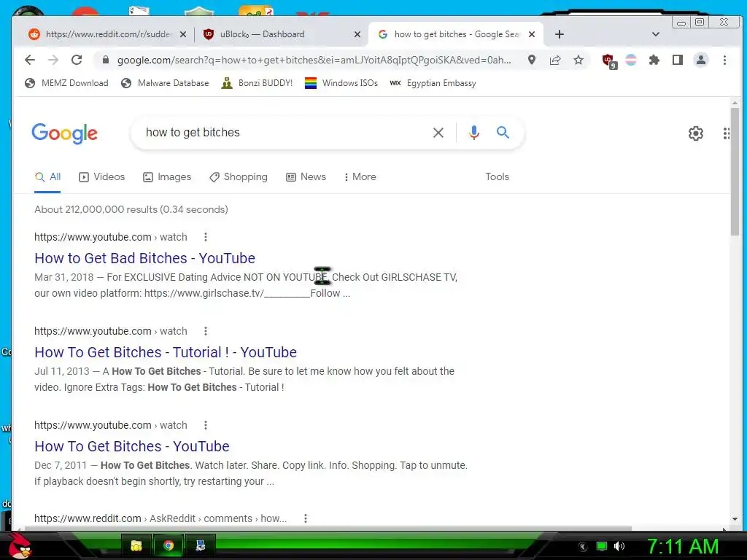The height and width of the screenshot is (560, 747).
Task: Expand the More search filters
Action: click(360, 176)
